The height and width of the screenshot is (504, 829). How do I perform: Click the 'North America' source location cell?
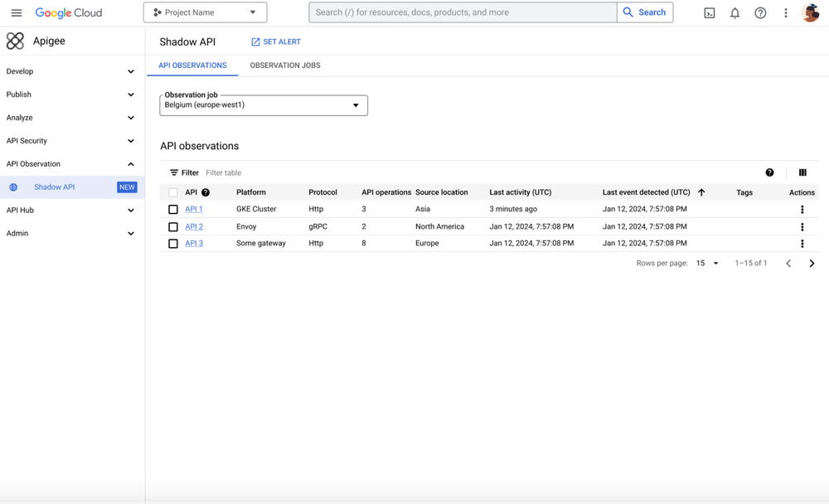(440, 227)
